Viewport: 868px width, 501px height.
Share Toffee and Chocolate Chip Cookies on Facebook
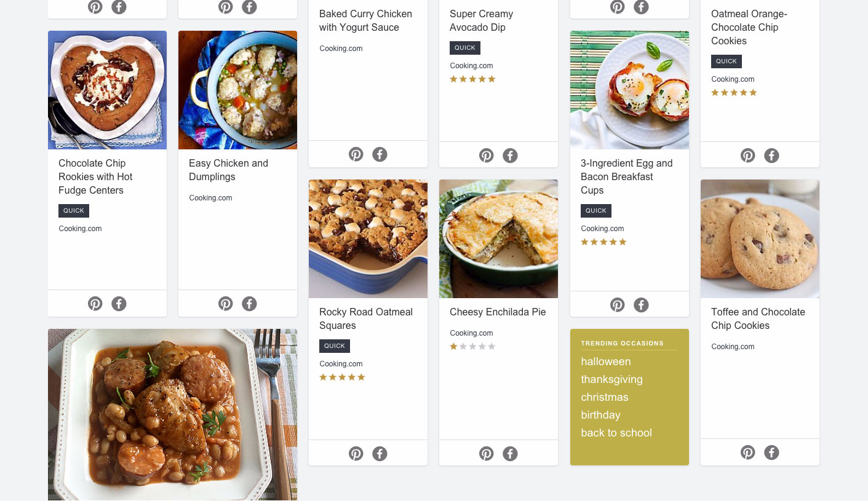tap(771, 452)
